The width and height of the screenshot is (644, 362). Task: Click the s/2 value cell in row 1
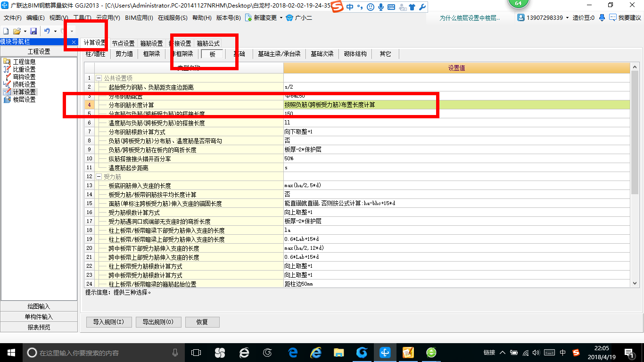tap(456, 87)
